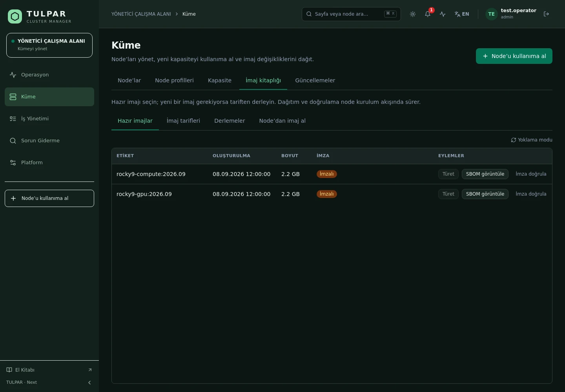The image size is (565, 392).
Task: Open the TE user avatar
Action: point(491,14)
